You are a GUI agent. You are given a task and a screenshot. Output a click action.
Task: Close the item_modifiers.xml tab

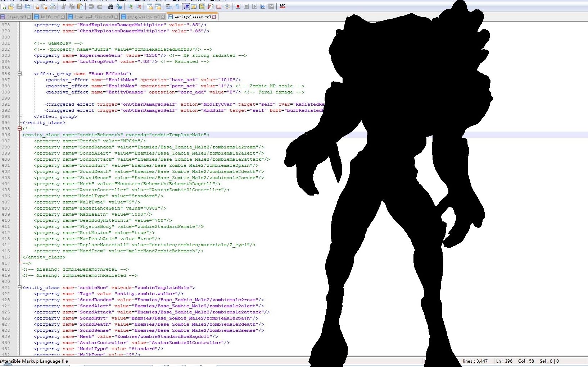(116, 17)
